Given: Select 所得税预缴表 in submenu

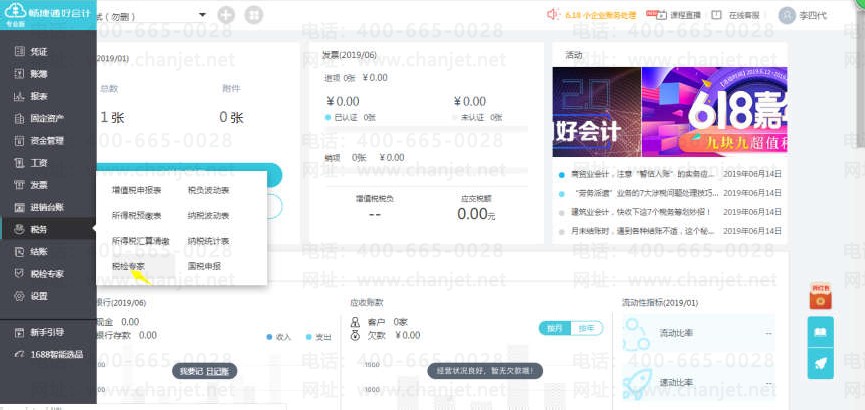Looking at the screenshot, I should click(136, 215).
